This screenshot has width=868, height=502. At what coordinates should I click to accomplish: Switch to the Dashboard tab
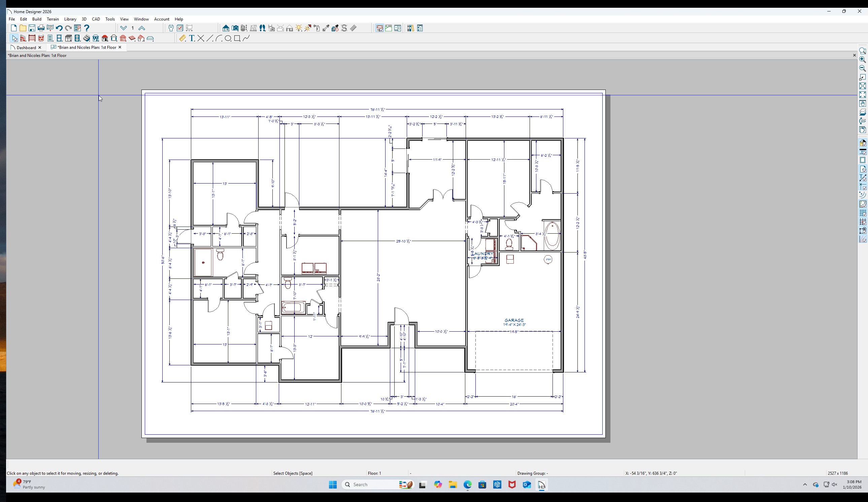click(26, 47)
